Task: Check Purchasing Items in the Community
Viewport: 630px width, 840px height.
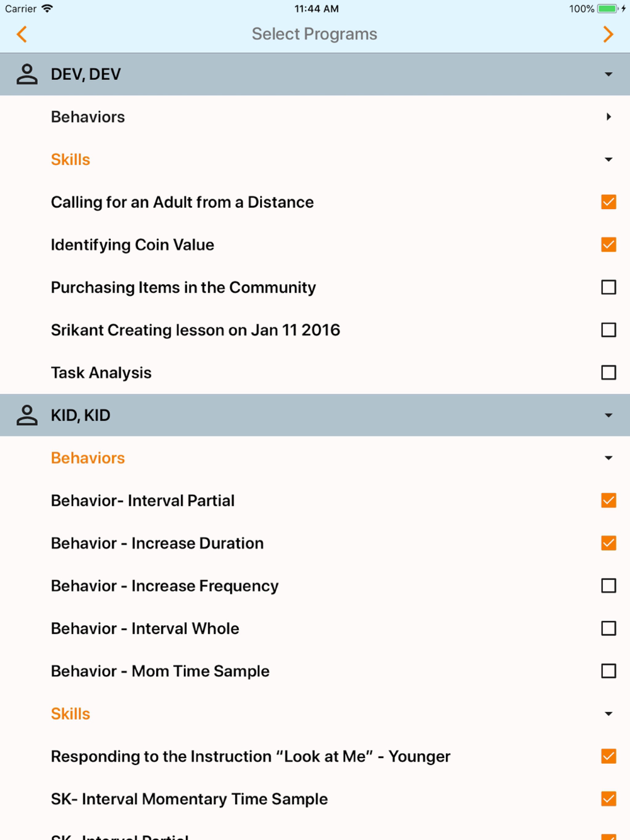Action: tap(608, 288)
